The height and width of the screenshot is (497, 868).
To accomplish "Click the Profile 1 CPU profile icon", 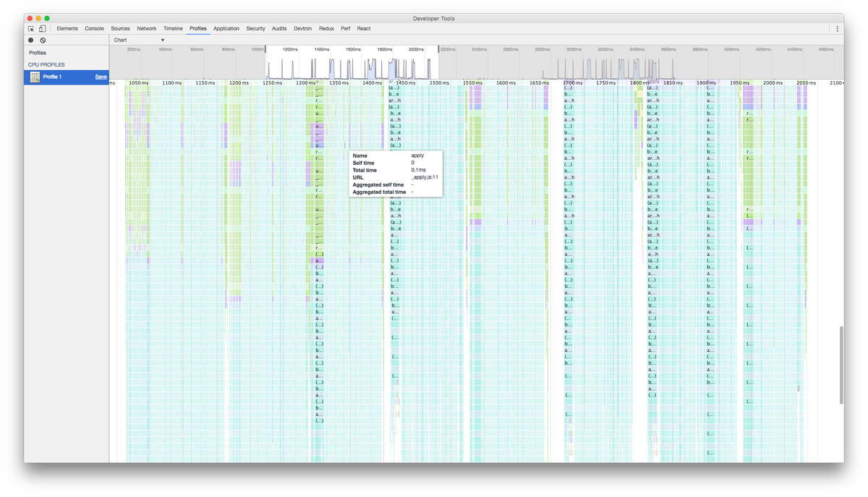I will 35,77.
